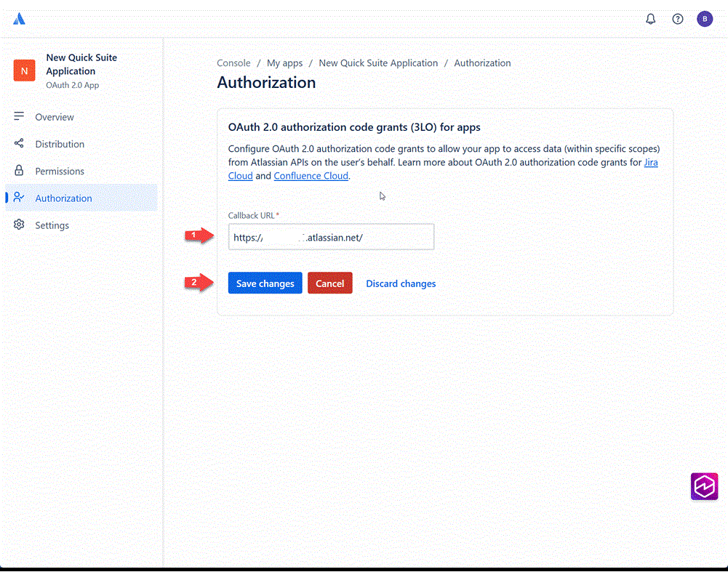Click the Save changes button
728x572 pixels.
click(x=265, y=283)
